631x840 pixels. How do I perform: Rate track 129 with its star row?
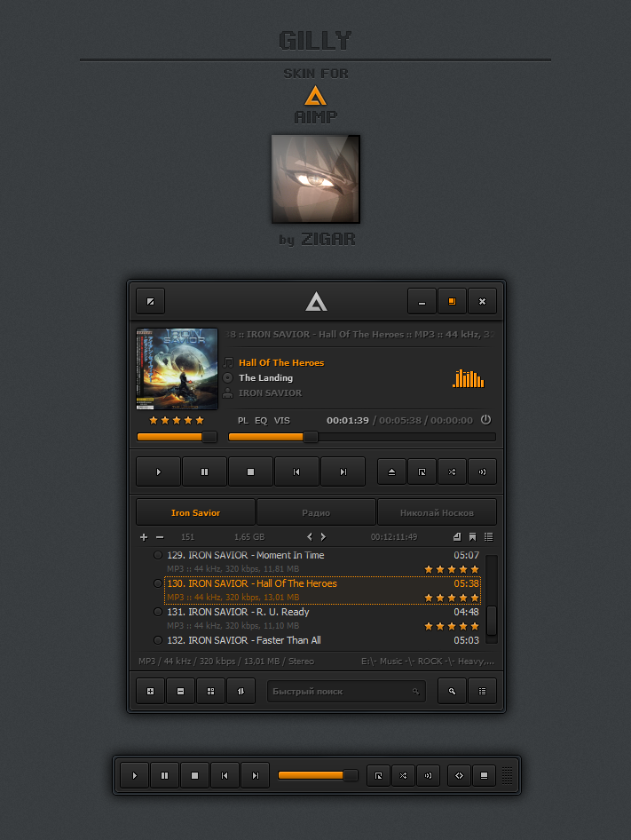(x=452, y=569)
